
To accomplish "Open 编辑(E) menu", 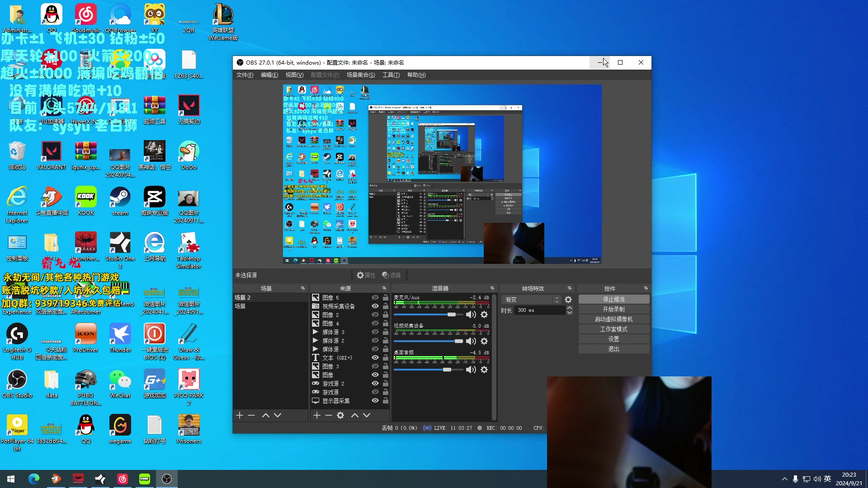I will pos(269,75).
